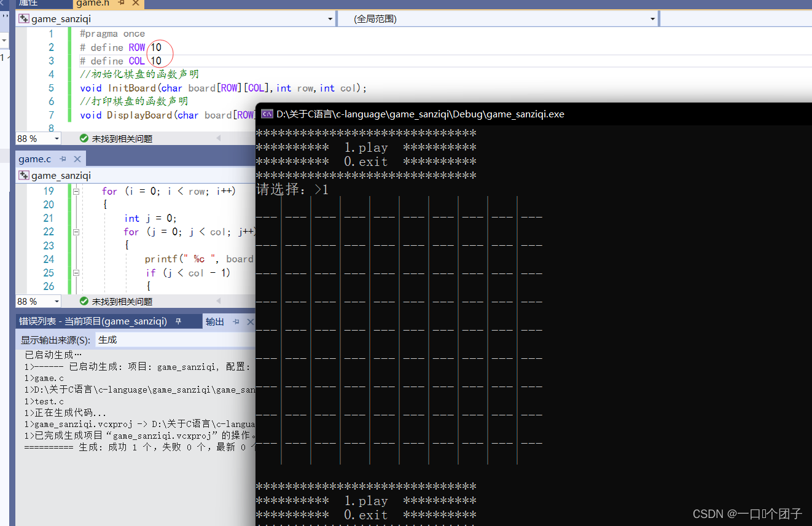The width and height of the screenshot is (812, 526).
Task: Pin the 输出 output panel
Action: (x=236, y=321)
